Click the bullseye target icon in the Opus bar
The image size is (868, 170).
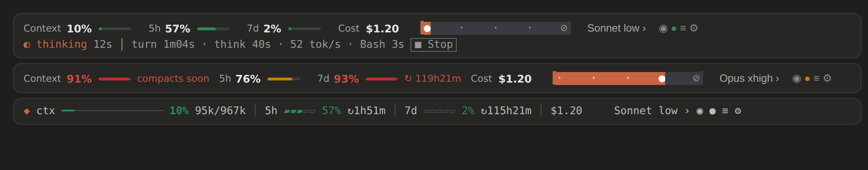click(x=797, y=79)
